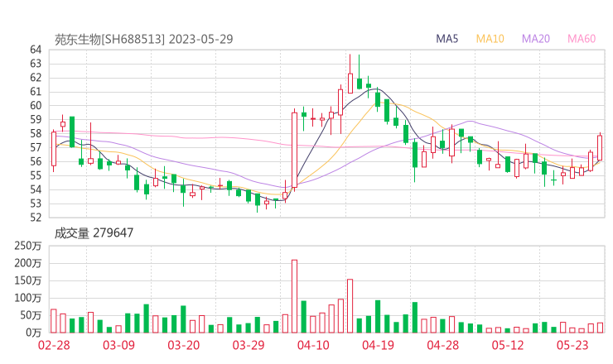The image size is (613, 364).
Task: Click the tallest red volume bar above 200万
Action: 294,296
